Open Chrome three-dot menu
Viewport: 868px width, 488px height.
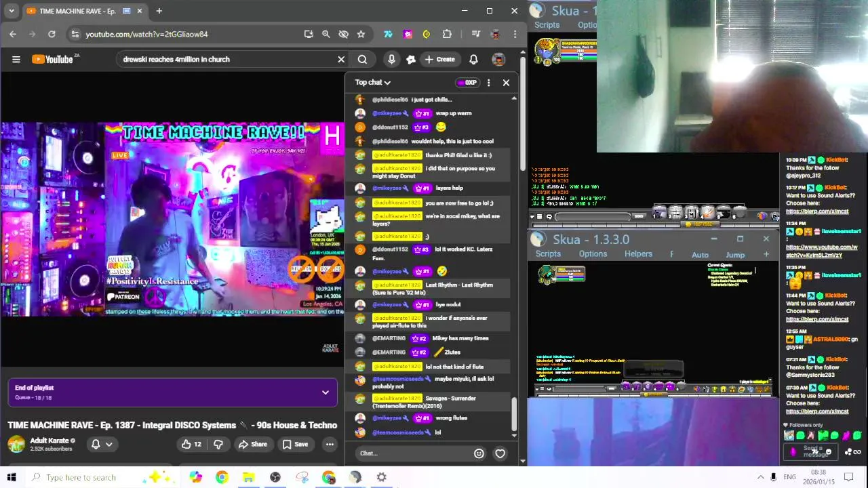point(515,34)
